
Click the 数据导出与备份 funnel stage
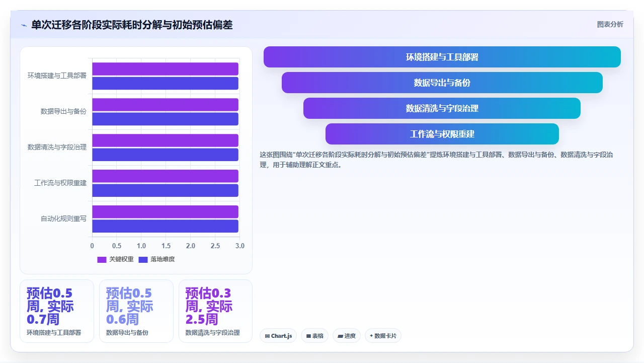click(x=442, y=83)
